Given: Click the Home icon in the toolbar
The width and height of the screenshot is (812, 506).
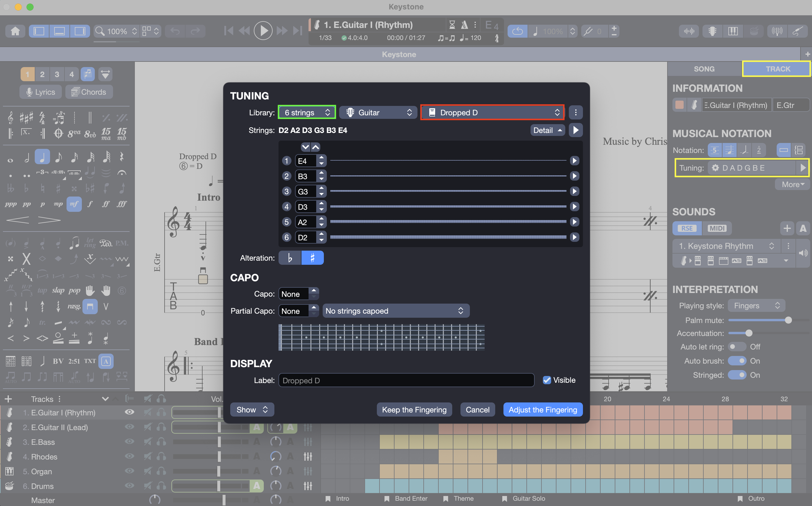Looking at the screenshot, I should 15,31.
